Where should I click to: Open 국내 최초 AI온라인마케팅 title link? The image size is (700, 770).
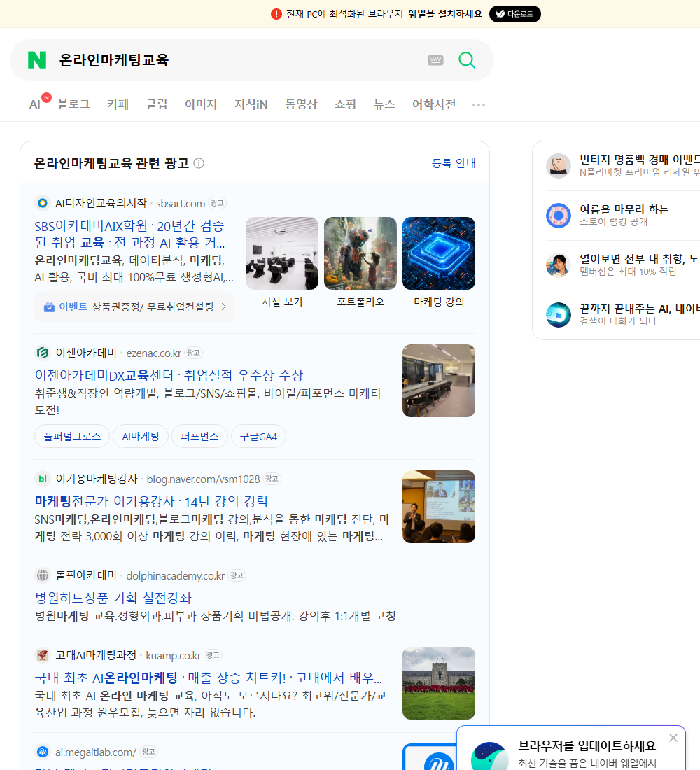(x=209, y=678)
